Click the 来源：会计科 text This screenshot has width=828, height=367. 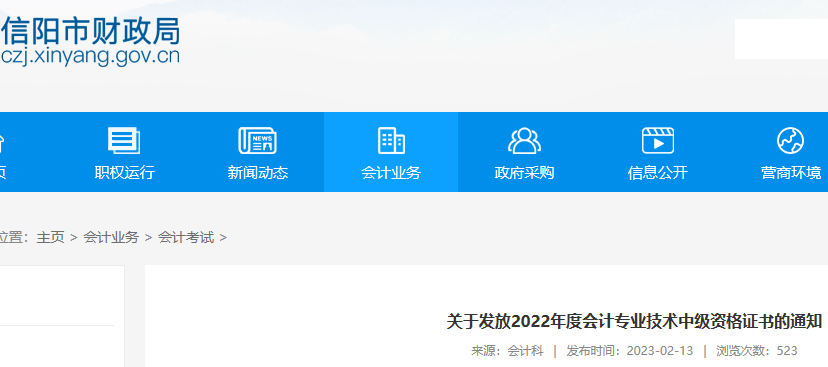tap(507, 351)
